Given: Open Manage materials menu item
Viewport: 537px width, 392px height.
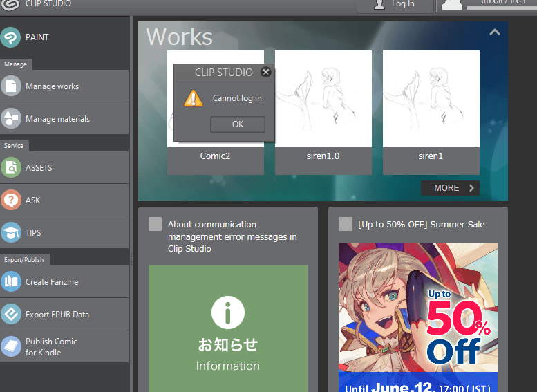Looking at the screenshot, I should (x=64, y=118).
